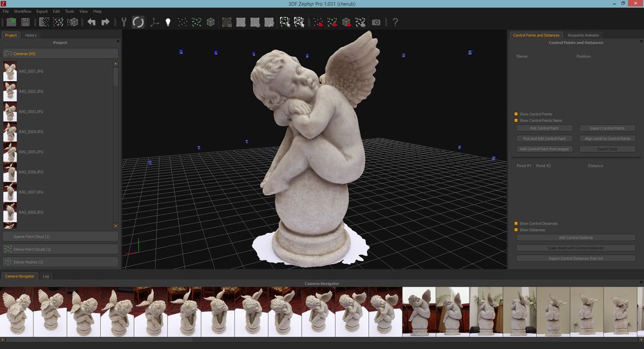Screen dimensions: 644x349
Task: Expand the Sparse Point Cloud (1) section
Action: tap(61, 236)
